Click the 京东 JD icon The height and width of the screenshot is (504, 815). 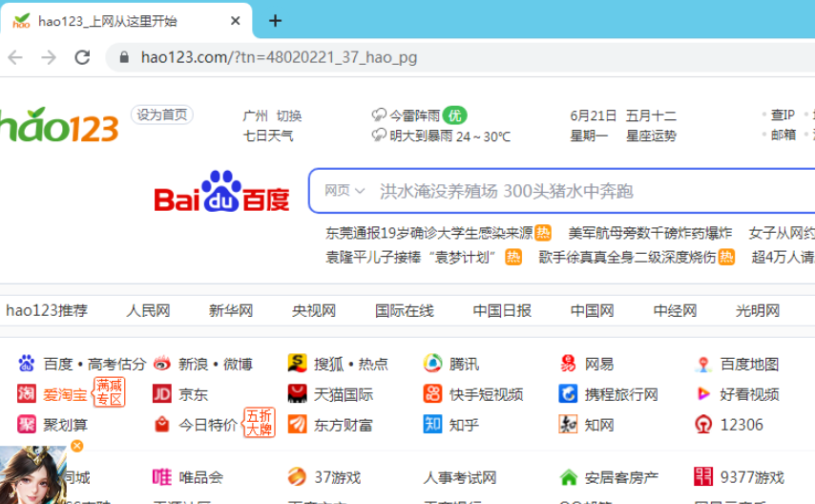pos(162,394)
